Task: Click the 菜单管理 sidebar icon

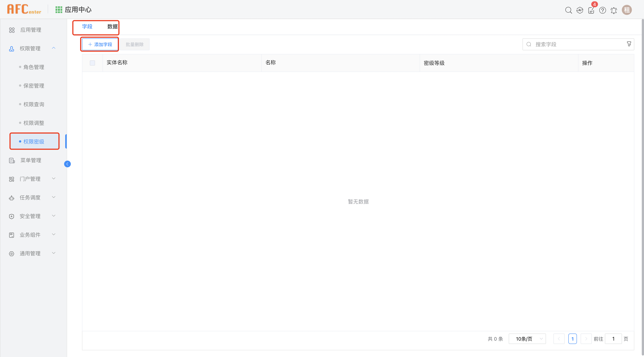Action: (x=12, y=160)
